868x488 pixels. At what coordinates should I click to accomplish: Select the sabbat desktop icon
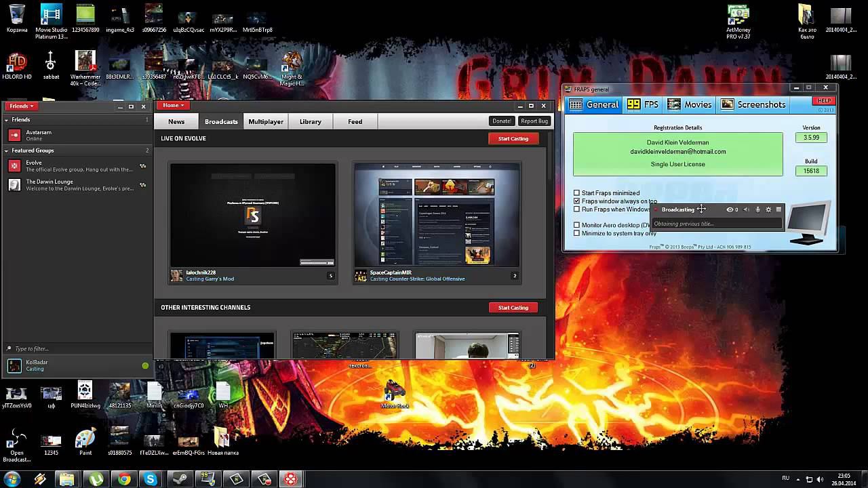click(x=51, y=65)
